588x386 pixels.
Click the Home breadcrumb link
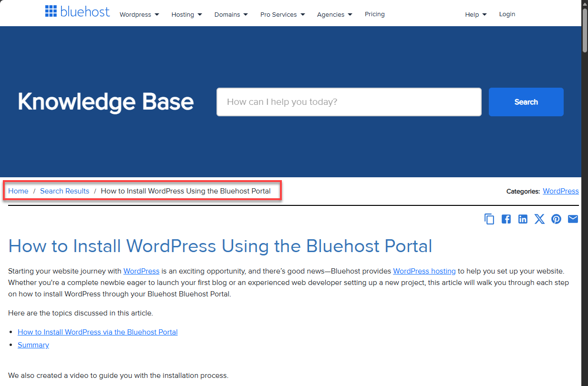18,191
